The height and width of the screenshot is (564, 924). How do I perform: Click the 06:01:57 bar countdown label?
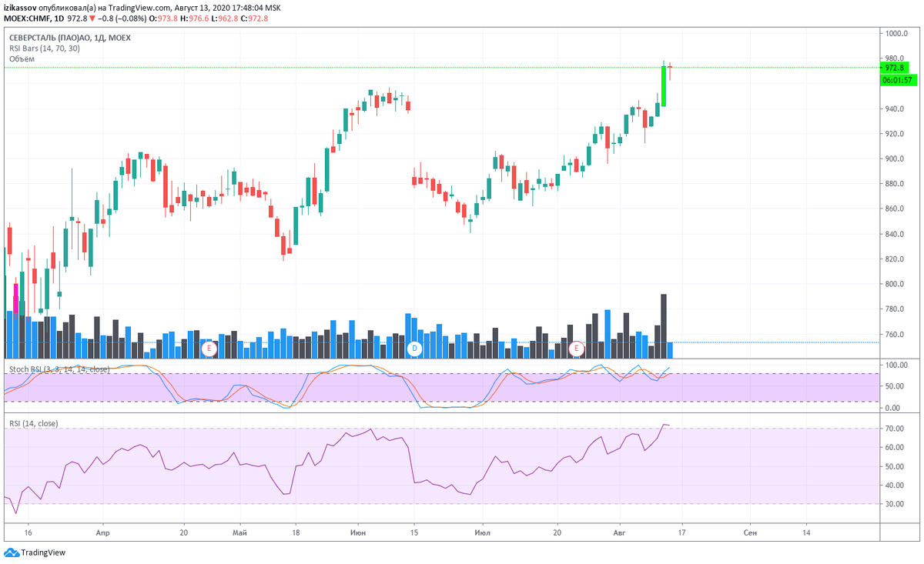[899, 79]
